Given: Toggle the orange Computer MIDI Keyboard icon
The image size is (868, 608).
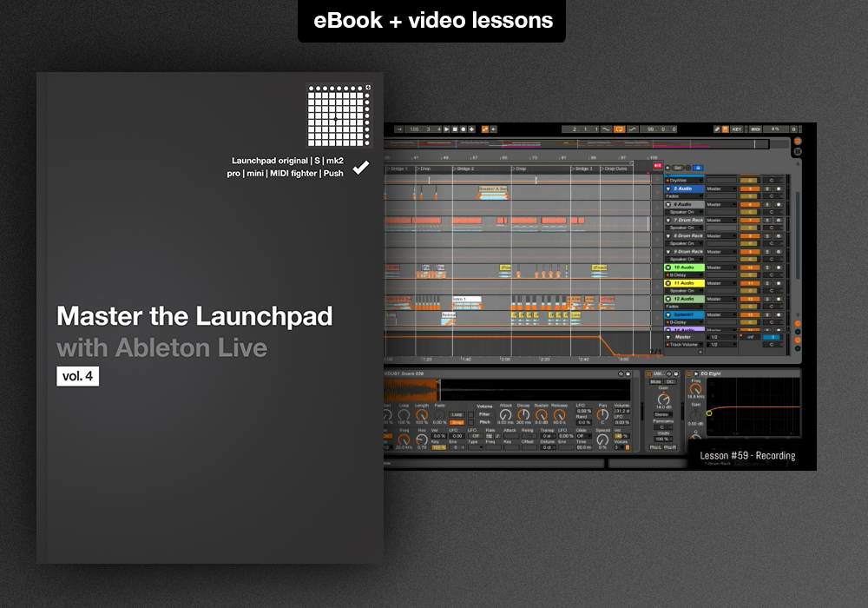Looking at the screenshot, I should (x=725, y=129).
